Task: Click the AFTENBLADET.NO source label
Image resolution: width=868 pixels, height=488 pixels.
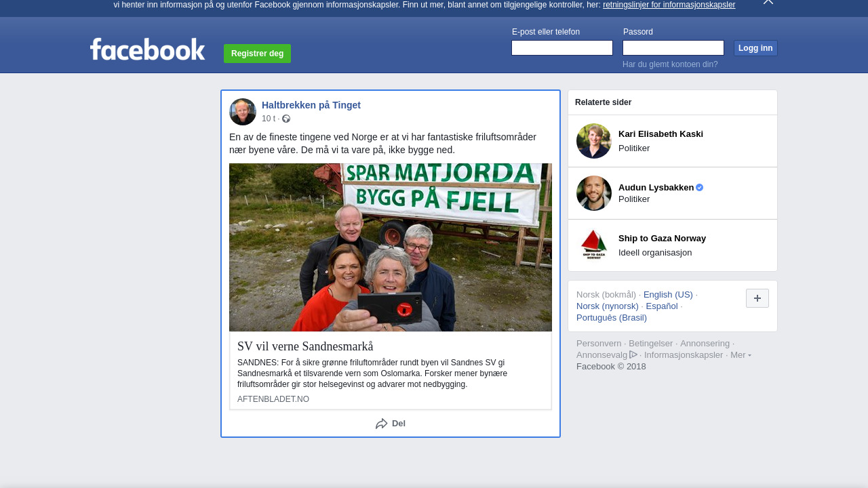Action: click(x=273, y=399)
